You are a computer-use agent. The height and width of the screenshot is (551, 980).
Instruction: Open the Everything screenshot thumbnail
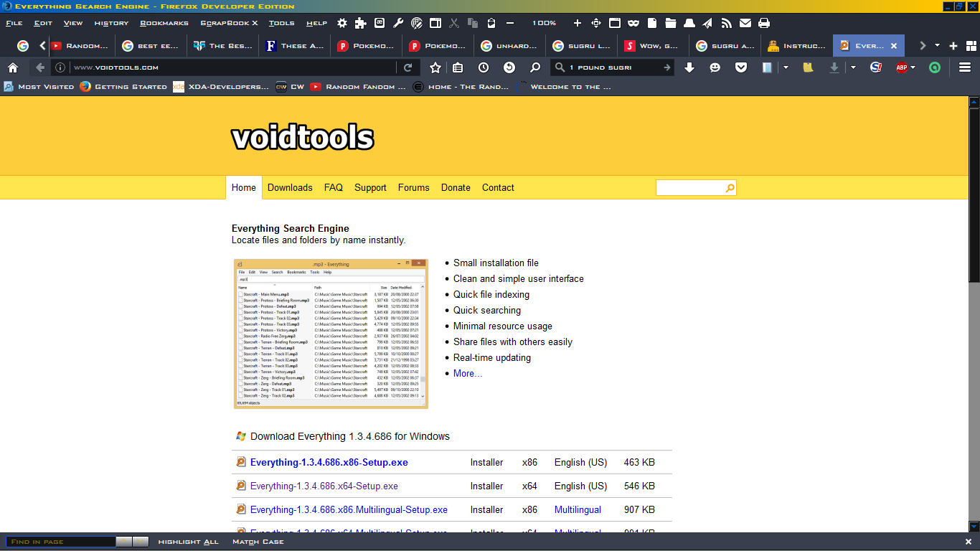(331, 334)
